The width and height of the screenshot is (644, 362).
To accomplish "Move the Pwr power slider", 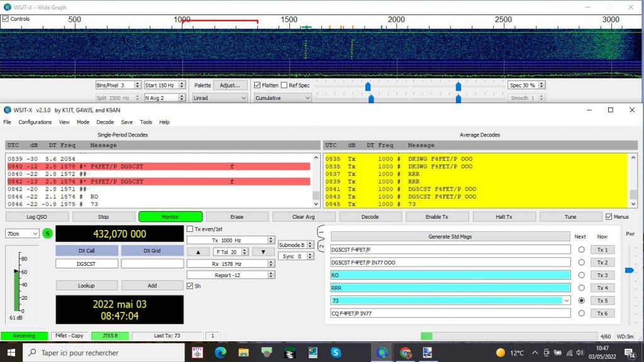I will click(x=630, y=270).
